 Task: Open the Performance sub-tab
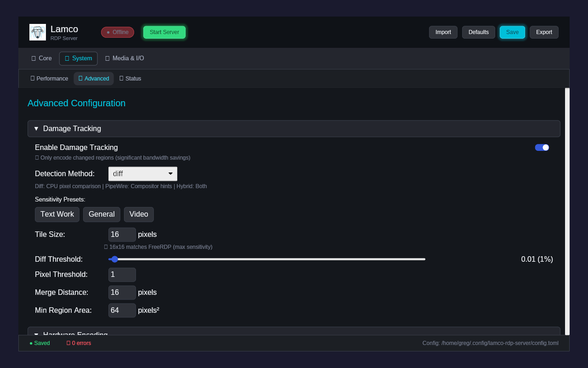click(x=49, y=78)
